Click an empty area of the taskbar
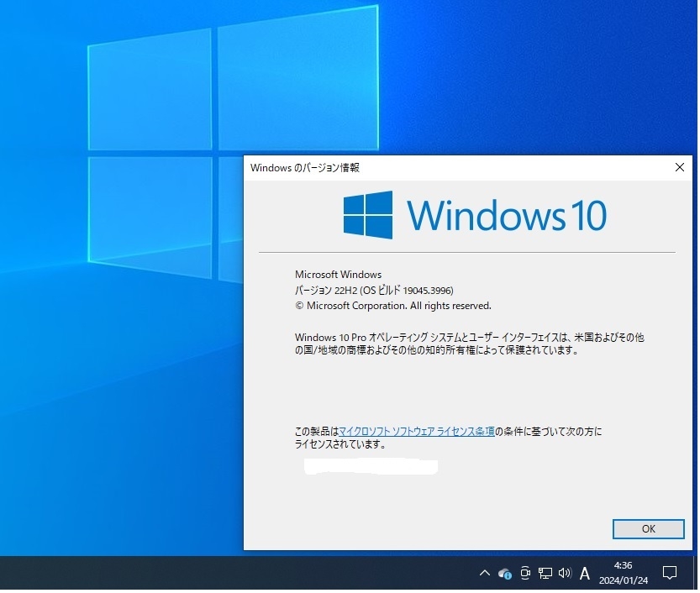The image size is (700, 593). click(224, 575)
